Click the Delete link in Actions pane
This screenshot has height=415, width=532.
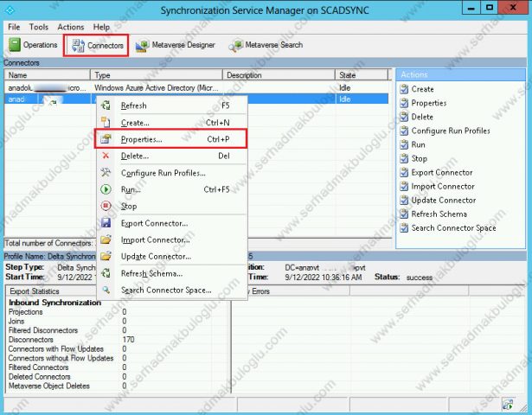point(422,117)
